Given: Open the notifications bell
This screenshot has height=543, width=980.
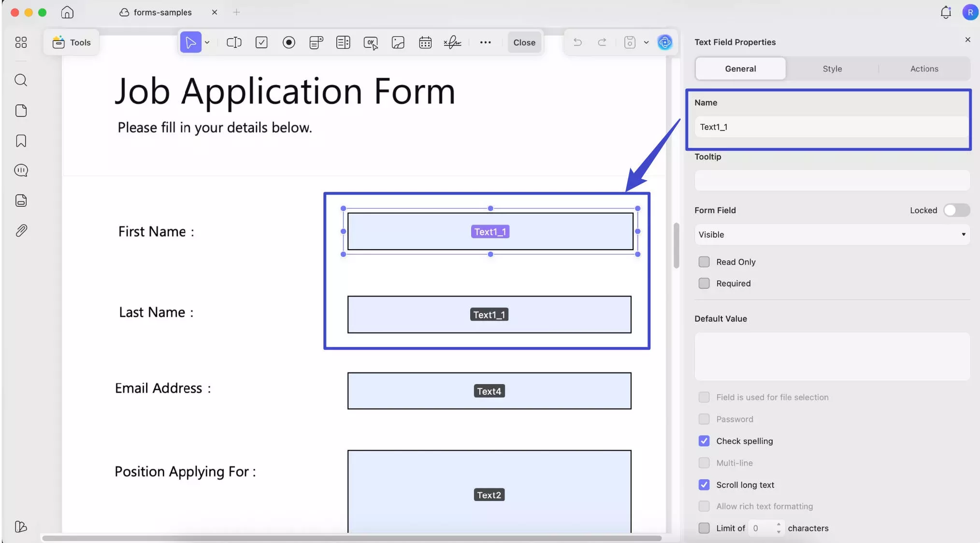Looking at the screenshot, I should pyautogui.click(x=946, y=12).
